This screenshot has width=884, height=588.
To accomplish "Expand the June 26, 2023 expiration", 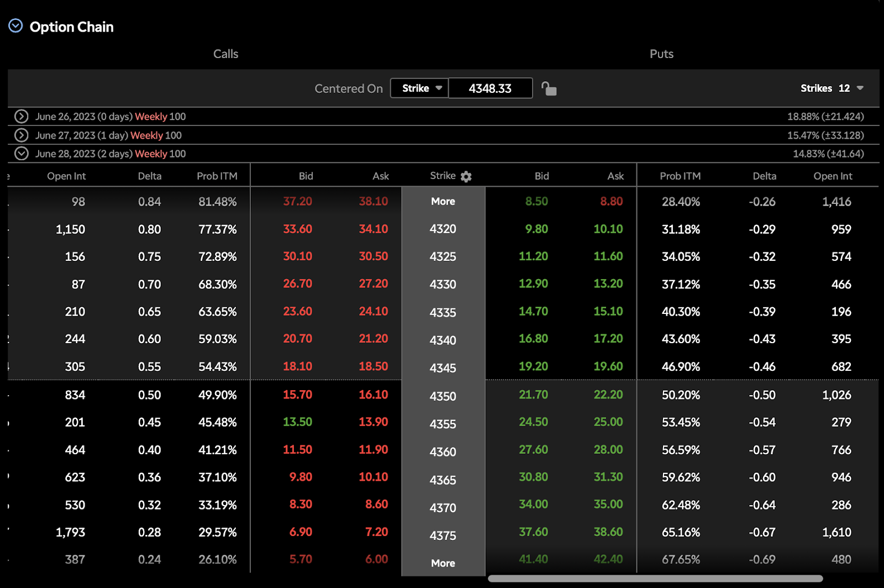I will click(x=21, y=116).
